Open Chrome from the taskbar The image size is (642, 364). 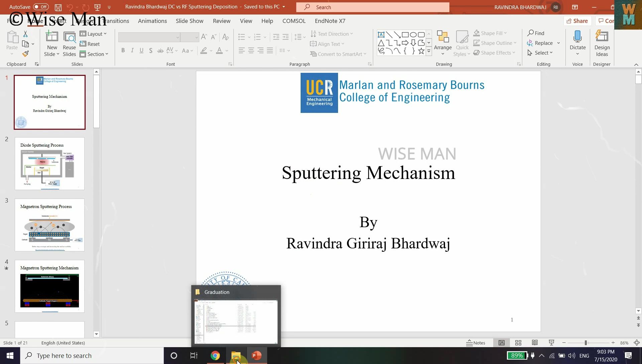215,356
